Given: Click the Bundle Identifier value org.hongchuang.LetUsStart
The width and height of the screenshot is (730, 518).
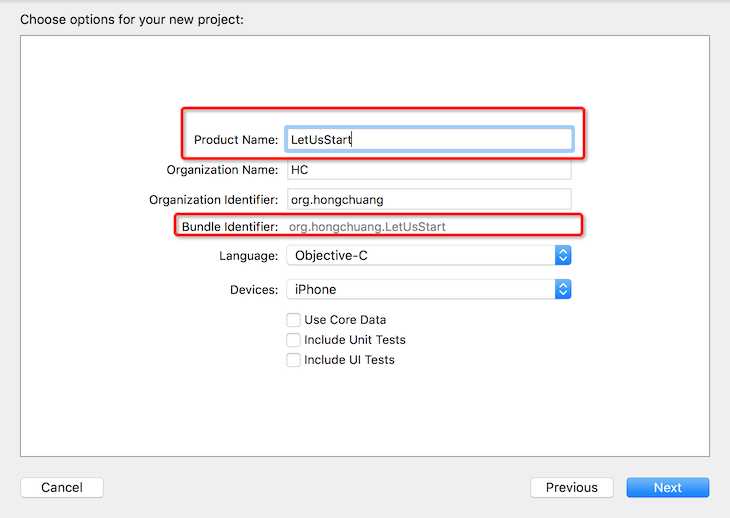Looking at the screenshot, I should point(367,227).
